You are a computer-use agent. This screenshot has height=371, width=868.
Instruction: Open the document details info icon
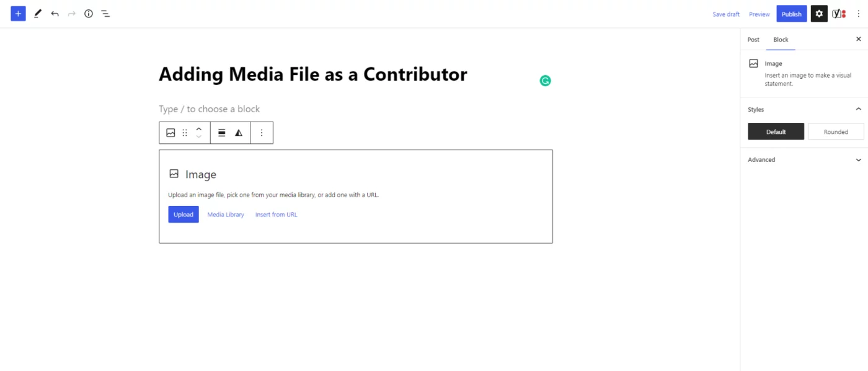89,14
